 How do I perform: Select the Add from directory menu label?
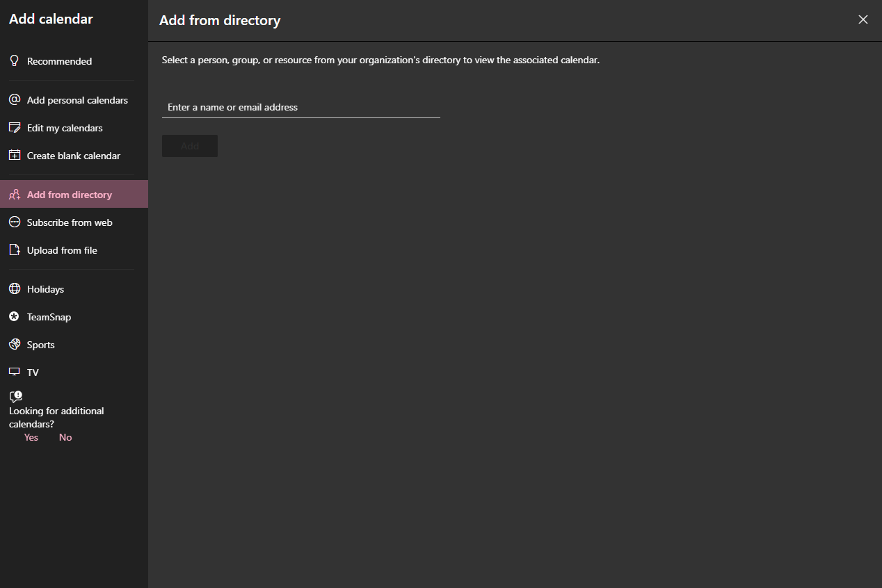(70, 195)
